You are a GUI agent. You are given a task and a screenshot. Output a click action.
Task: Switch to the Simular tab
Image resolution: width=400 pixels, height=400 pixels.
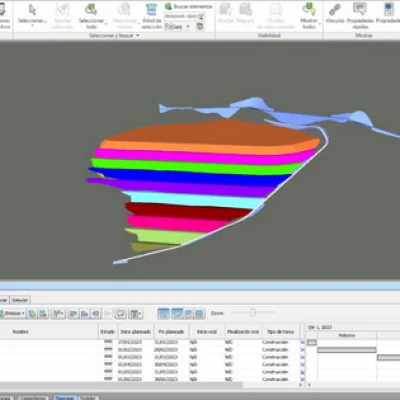20,300
